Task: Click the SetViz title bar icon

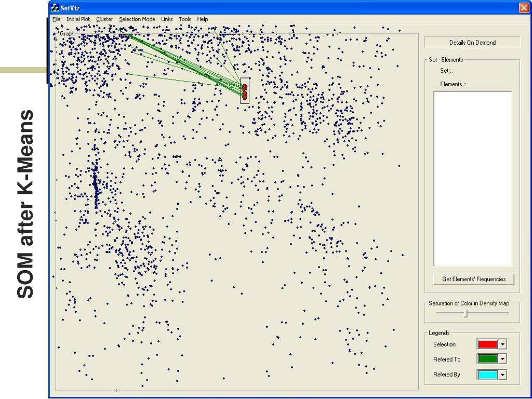Action: [x=55, y=7]
